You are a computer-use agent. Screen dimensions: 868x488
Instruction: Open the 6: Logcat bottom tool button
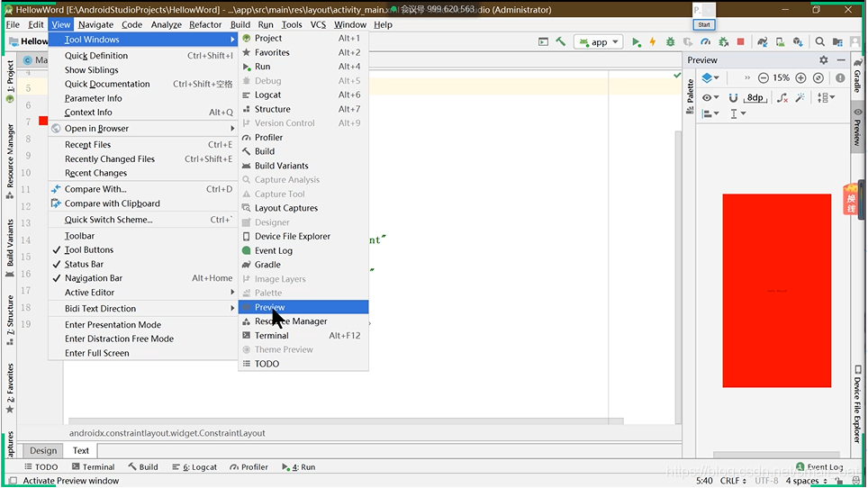pyautogui.click(x=194, y=467)
